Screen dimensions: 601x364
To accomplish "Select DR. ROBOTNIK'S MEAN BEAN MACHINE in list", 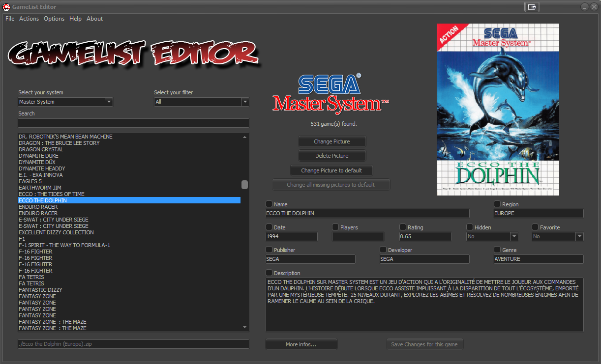I will 129,137.
